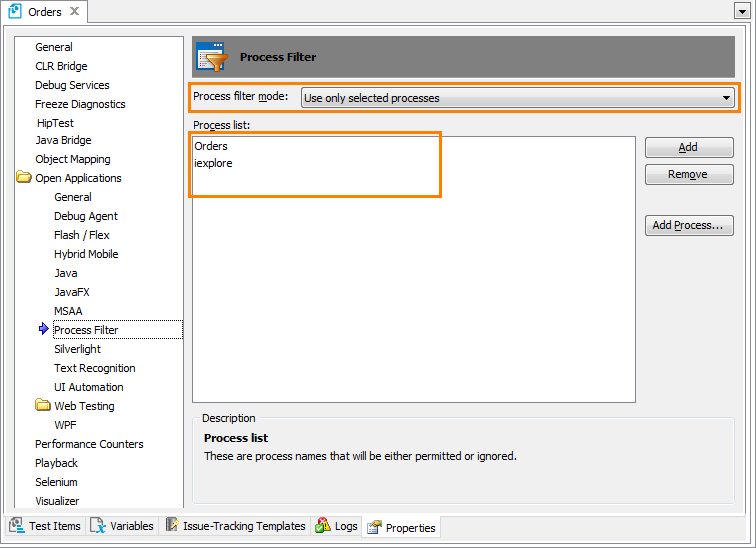Image resolution: width=756 pixels, height=548 pixels.
Task: Select HipTest option
Action: (55, 123)
